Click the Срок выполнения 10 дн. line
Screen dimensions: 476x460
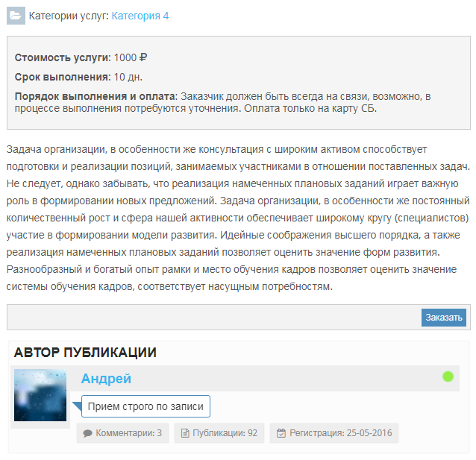78,77
